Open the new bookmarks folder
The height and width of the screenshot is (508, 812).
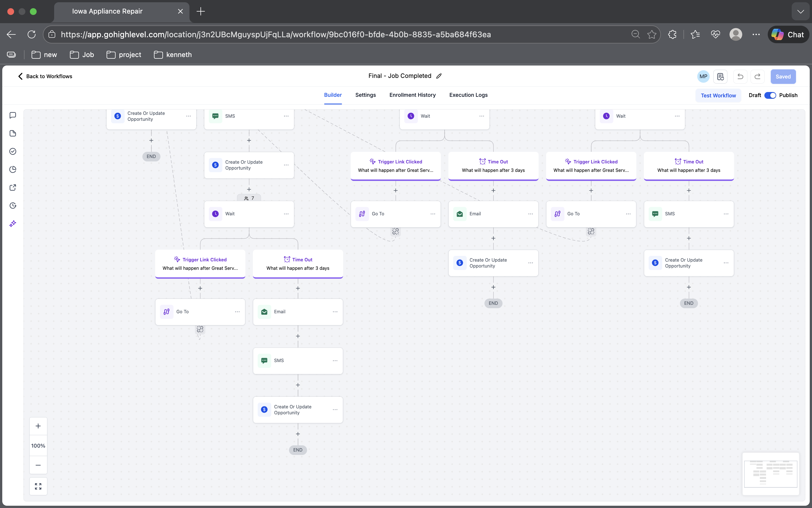point(44,55)
